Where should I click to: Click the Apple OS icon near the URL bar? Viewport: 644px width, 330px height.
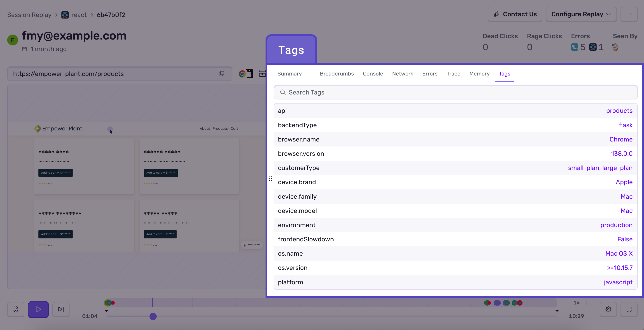click(x=250, y=74)
